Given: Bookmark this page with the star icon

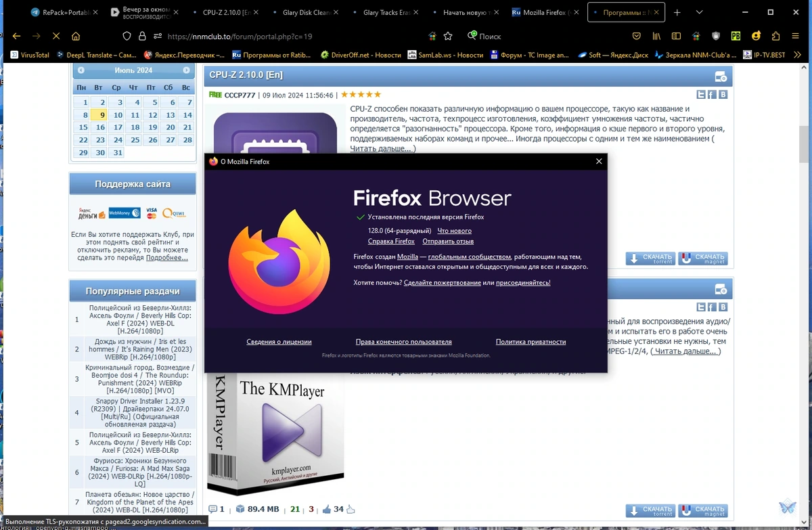Looking at the screenshot, I should 448,36.
